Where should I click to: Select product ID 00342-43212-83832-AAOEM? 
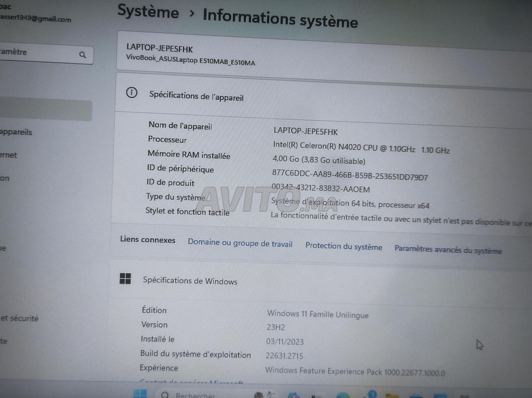click(321, 188)
